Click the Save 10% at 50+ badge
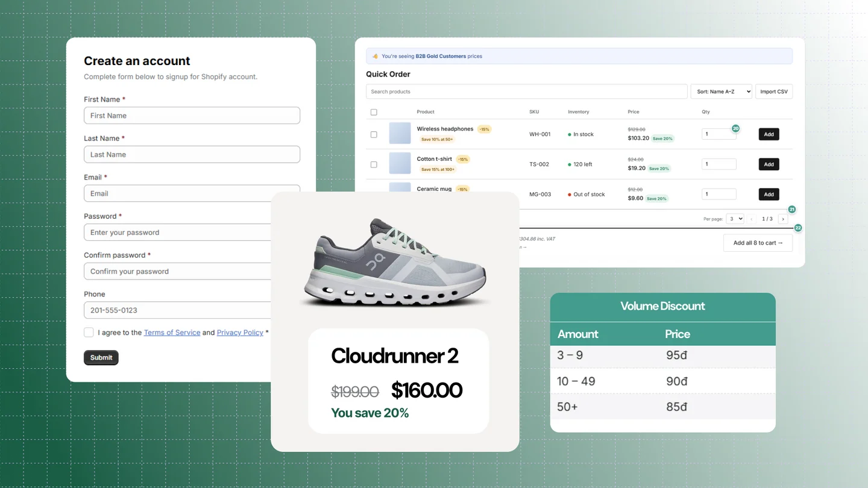 [437, 140]
